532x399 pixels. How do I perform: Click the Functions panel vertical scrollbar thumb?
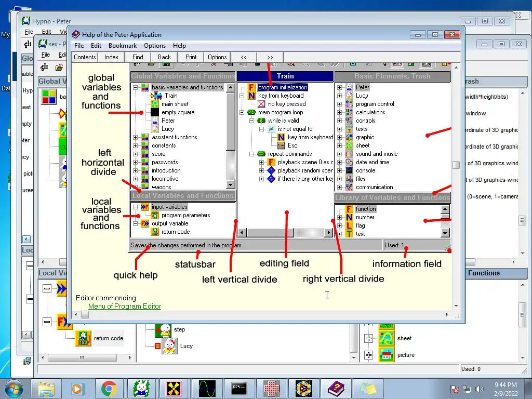coord(523,315)
